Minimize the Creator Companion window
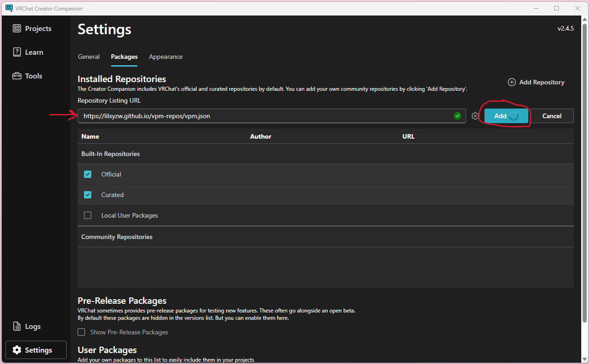The width and height of the screenshot is (589, 364). [x=535, y=8]
